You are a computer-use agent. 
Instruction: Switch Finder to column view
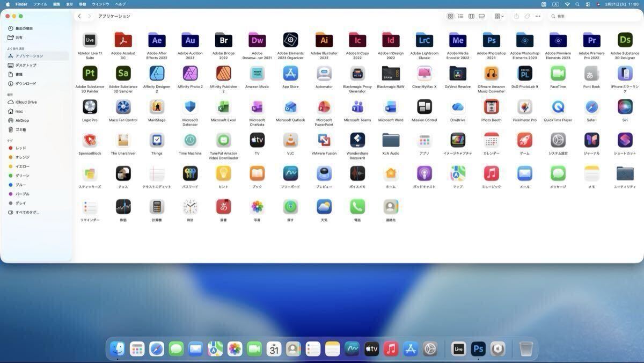point(471,16)
